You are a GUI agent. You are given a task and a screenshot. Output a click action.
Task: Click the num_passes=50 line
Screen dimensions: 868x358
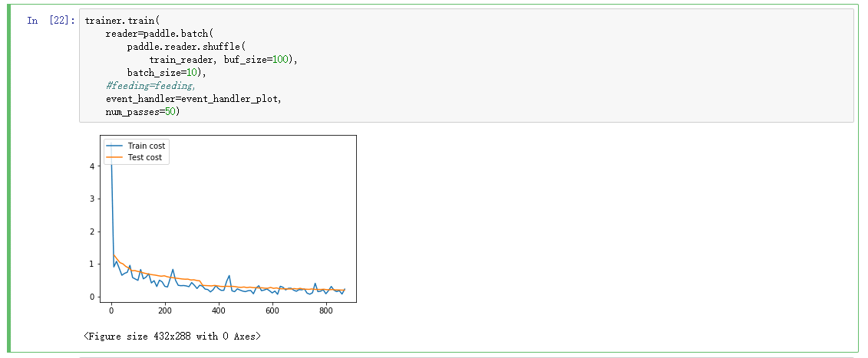pyautogui.click(x=143, y=112)
